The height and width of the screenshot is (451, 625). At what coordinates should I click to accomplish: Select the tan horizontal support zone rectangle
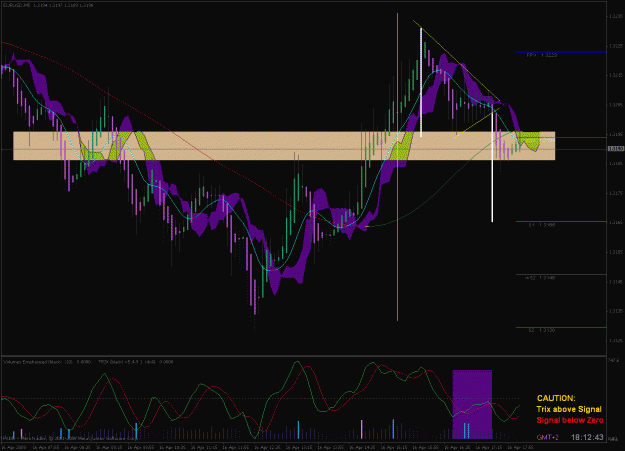(284, 146)
